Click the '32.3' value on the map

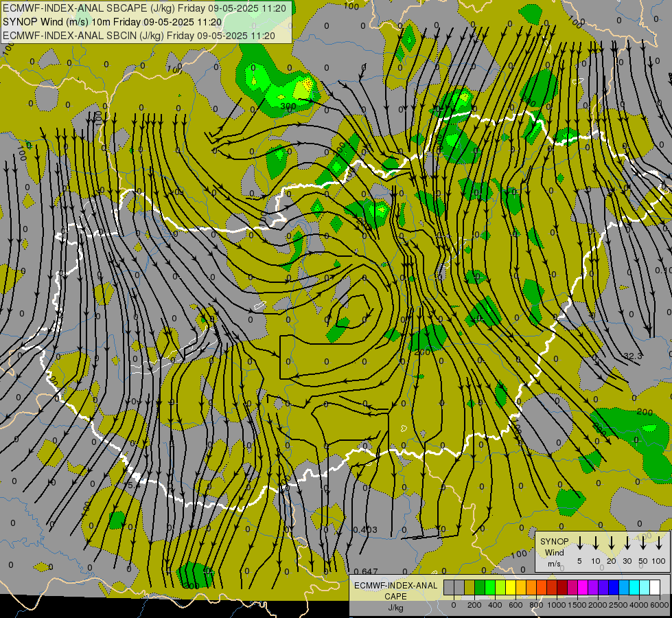click(633, 356)
